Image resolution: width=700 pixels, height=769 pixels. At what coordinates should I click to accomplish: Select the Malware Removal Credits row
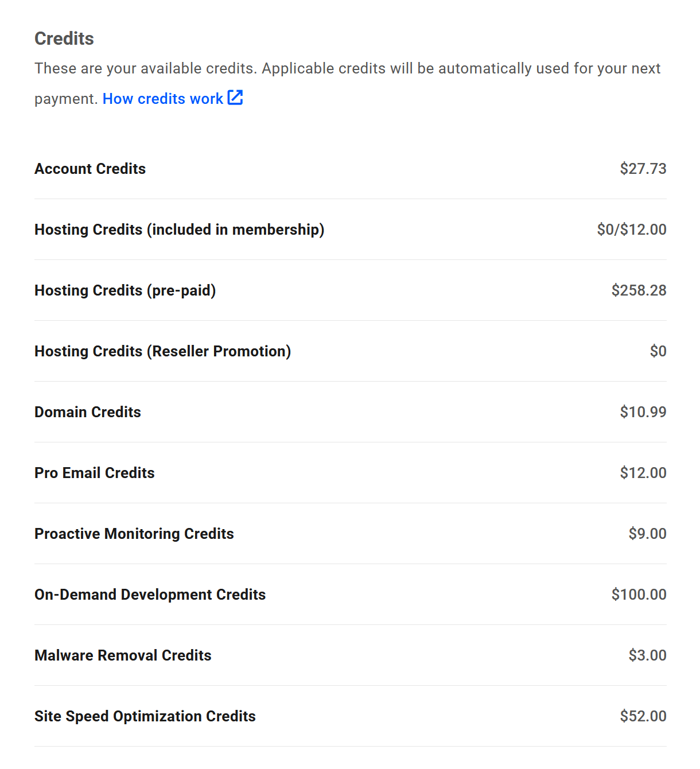coord(123,655)
